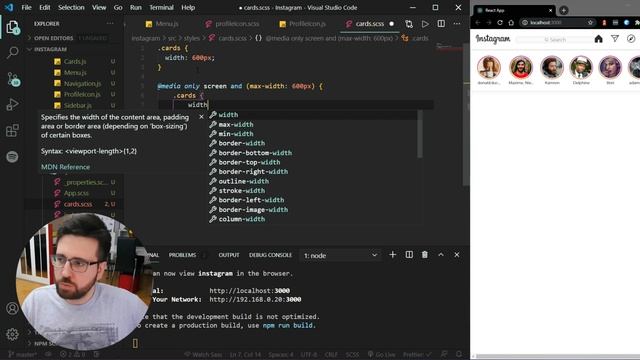The height and width of the screenshot is (360, 640).
Task: Open the terminal selector dropdown '1: node'
Action: click(x=340, y=256)
